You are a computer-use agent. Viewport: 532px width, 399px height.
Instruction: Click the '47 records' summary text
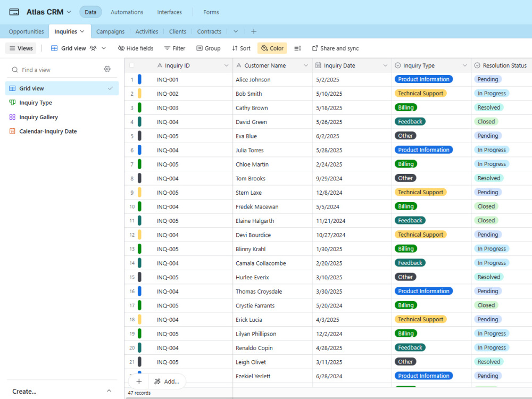(x=139, y=393)
